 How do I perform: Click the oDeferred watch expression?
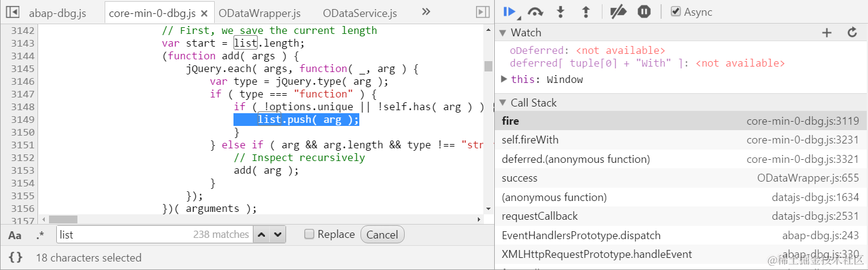587,51
